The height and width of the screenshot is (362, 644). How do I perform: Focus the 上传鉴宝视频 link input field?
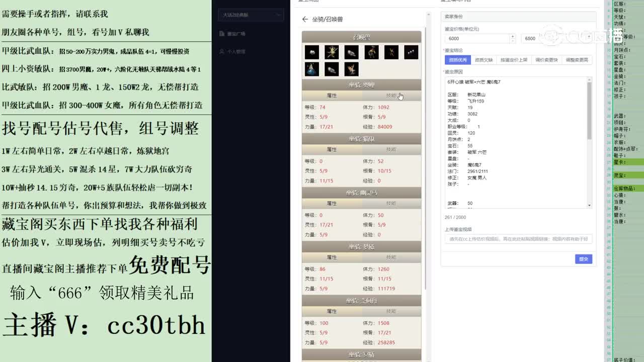518,239
